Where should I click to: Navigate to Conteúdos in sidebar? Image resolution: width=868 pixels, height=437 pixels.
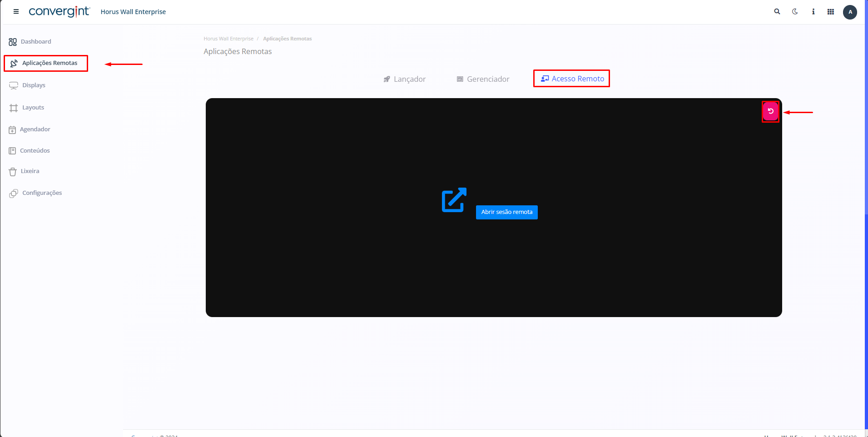coord(30,151)
